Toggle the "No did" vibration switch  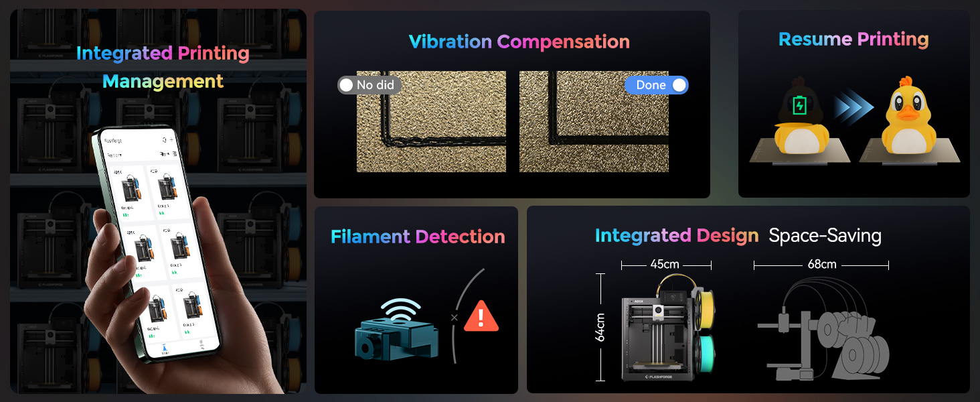370,85
